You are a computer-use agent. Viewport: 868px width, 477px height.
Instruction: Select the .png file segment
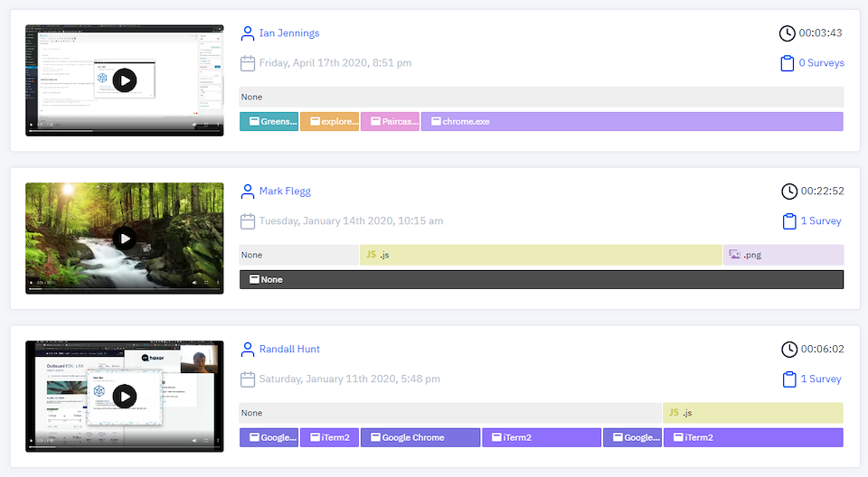(783, 255)
